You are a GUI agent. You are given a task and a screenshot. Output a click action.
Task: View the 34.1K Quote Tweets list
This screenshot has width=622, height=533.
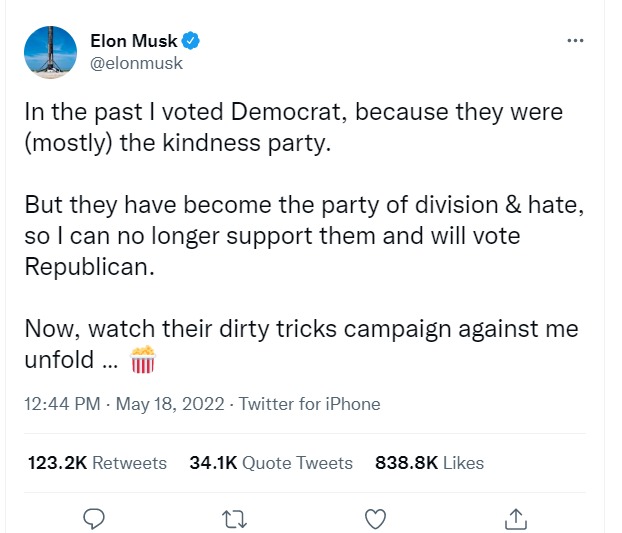click(x=271, y=462)
